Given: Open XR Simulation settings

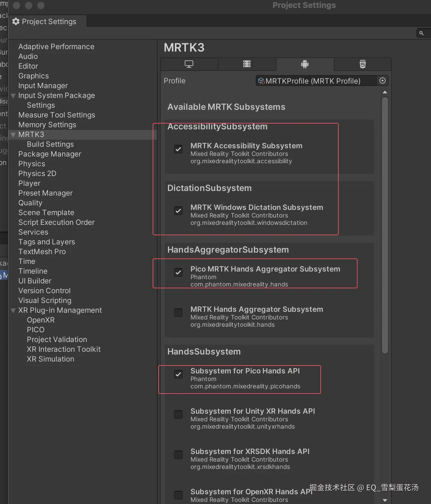Looking at the screenshot, I should (x=51, y=359).
